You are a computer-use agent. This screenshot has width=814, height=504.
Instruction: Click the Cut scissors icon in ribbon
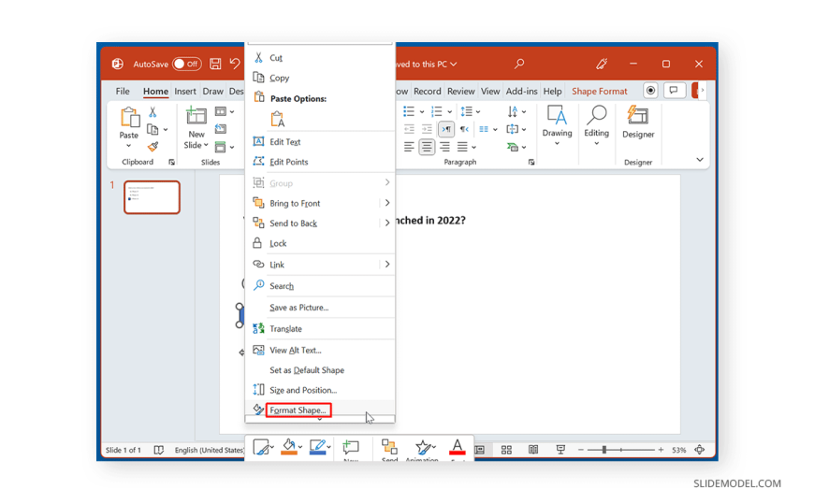(x=153, y=112)
